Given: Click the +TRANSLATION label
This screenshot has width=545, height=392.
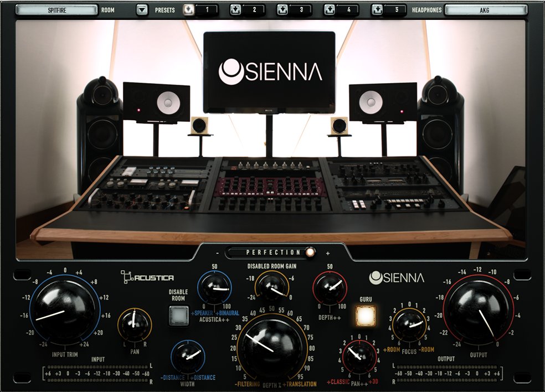Looking at the screenshot, I should tap(300, 384).
